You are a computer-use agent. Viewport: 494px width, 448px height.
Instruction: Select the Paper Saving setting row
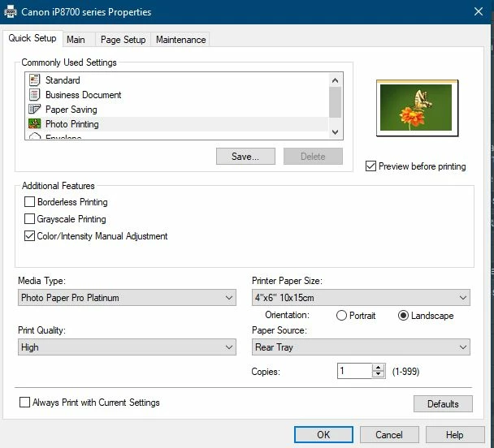pos(176,110)
